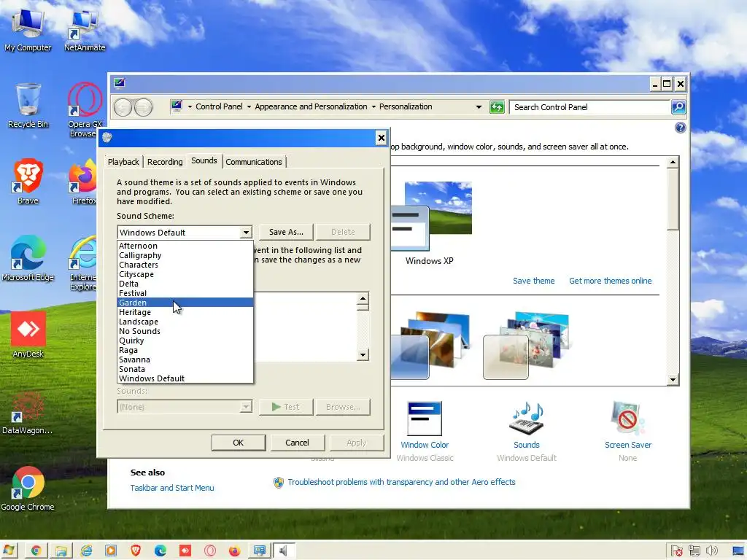Click the refresh button in address bar

(497, 107)
